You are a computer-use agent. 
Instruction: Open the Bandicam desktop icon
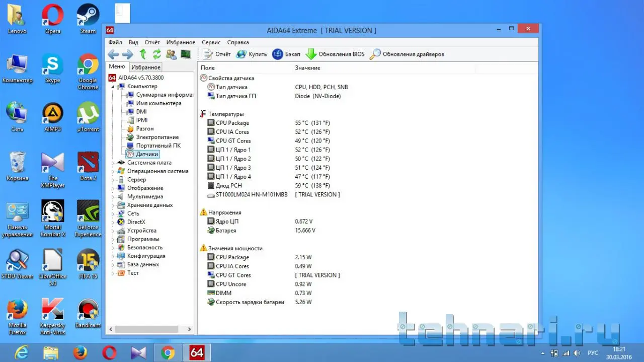tap(88, 313)
